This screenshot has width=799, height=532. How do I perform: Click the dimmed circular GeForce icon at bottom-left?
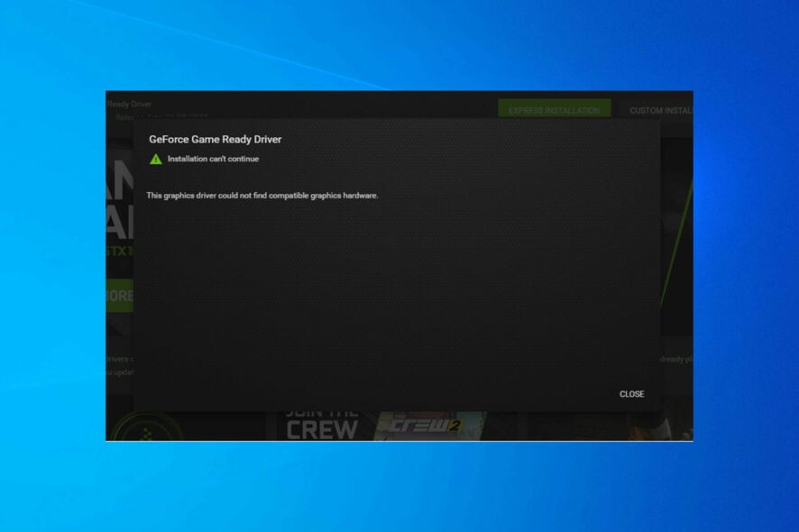tap(146, 428)
